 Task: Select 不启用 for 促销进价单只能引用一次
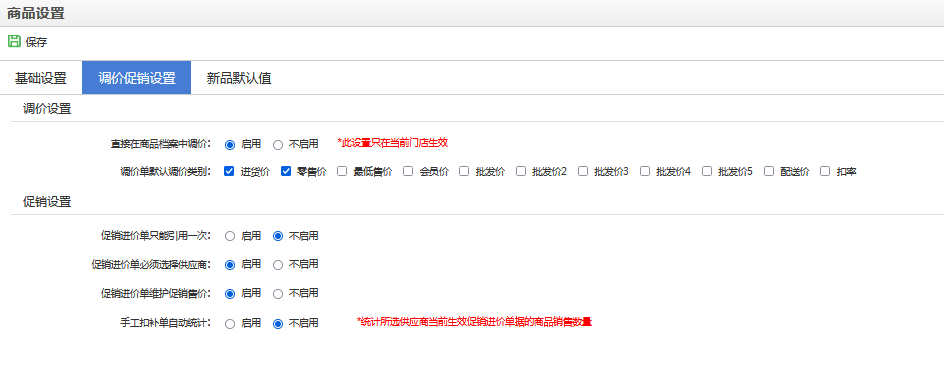(x=278, y=236)
